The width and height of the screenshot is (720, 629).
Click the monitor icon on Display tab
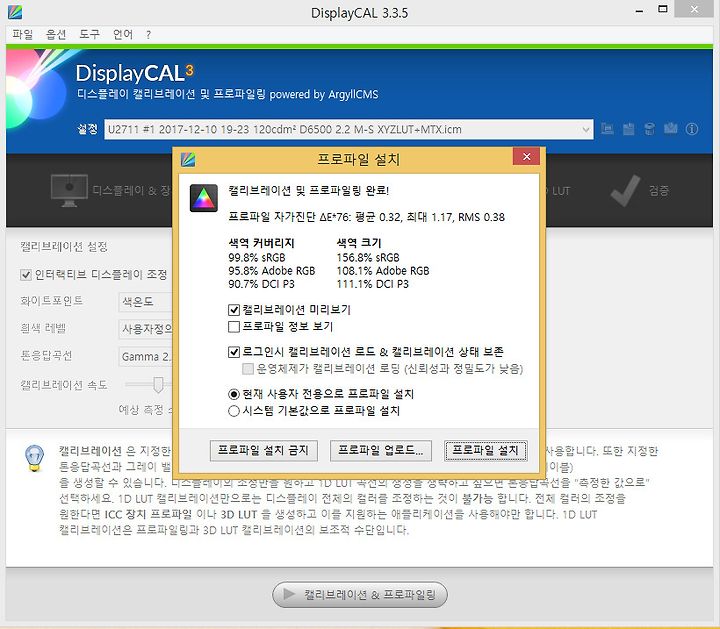click(69, 190)
